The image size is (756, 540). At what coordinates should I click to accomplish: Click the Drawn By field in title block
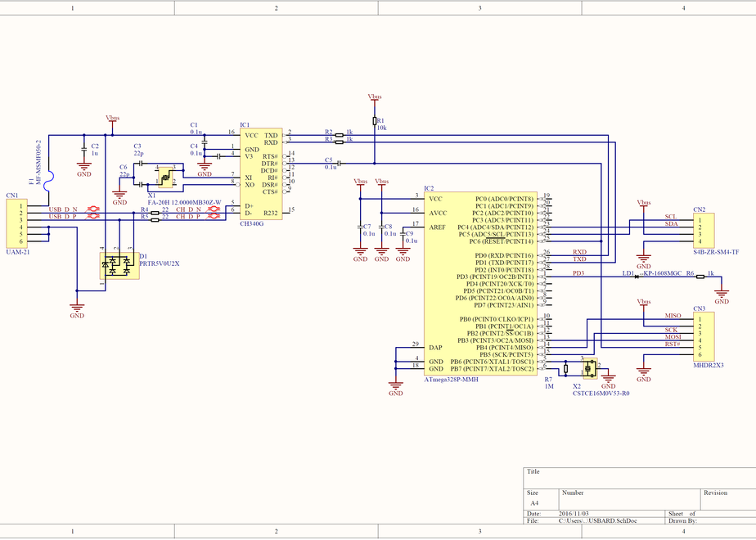tap(711, 521)
